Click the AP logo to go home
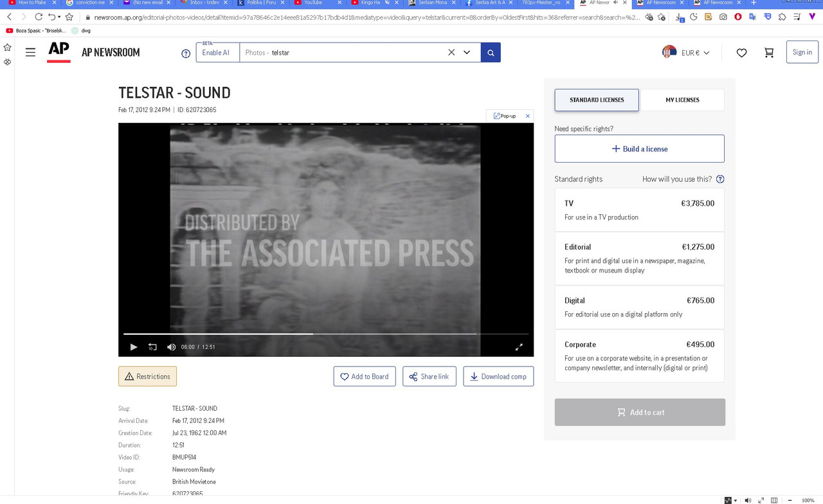The width and height of the screenshot is (823, 504). [x=59, y=52]
